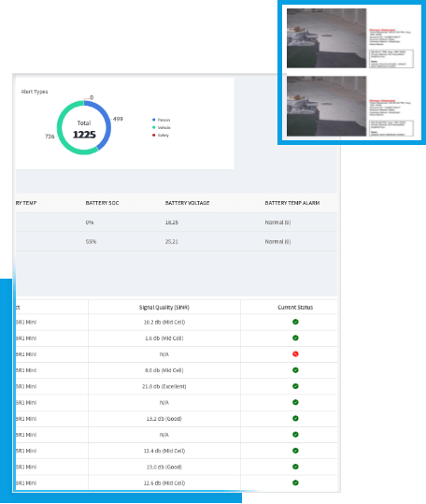Click the red offline status icon

(x=295, y=353)
